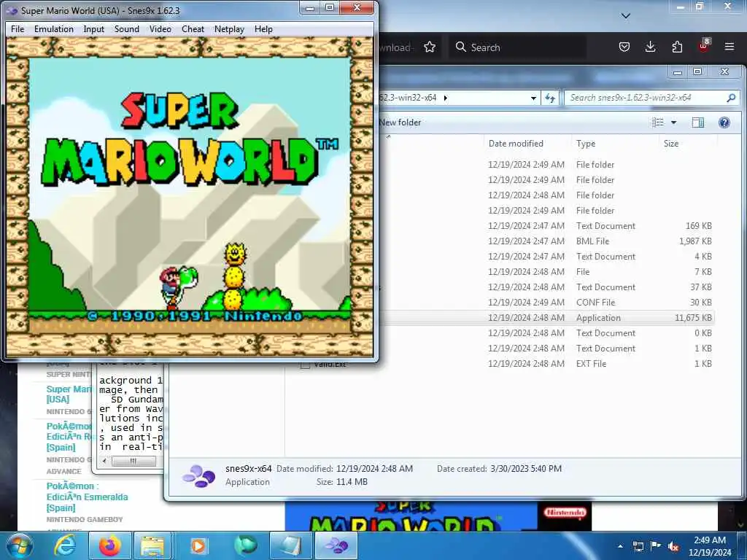Open the Video menu in Snes9x
This screenshot has height=560, width=747.
pyautogui.click(x=160, y=29)
